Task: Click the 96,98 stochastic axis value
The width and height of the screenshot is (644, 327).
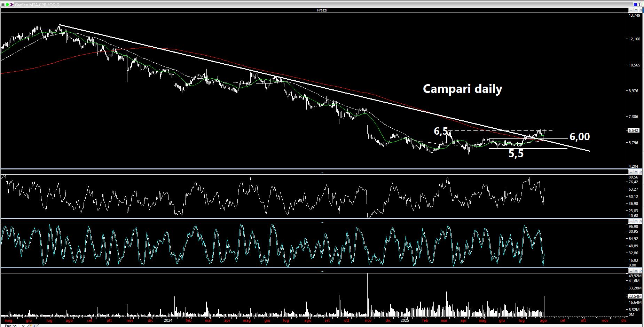Action: tap(634, 226)
